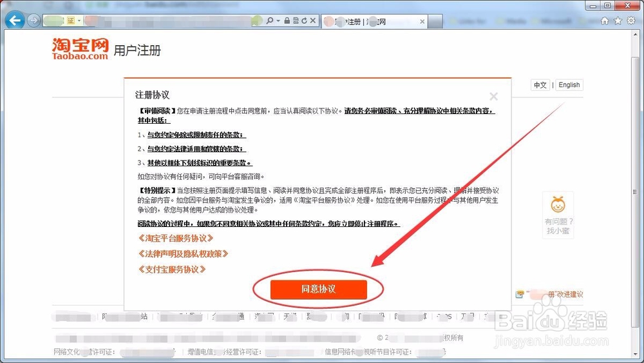Screen dimensions: 644x363
Task: Switch page language to 中文
Action: pyautogui.click(x=540, y=85)
